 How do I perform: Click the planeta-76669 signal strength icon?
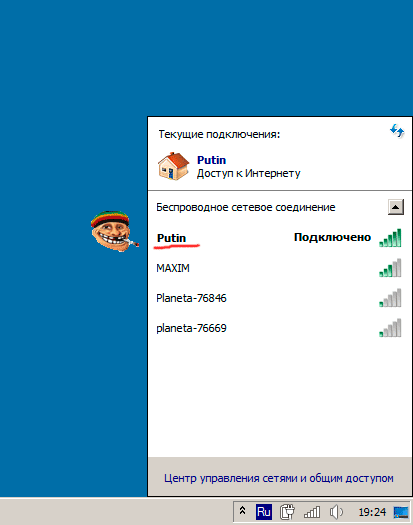click(x=390, y=328)
